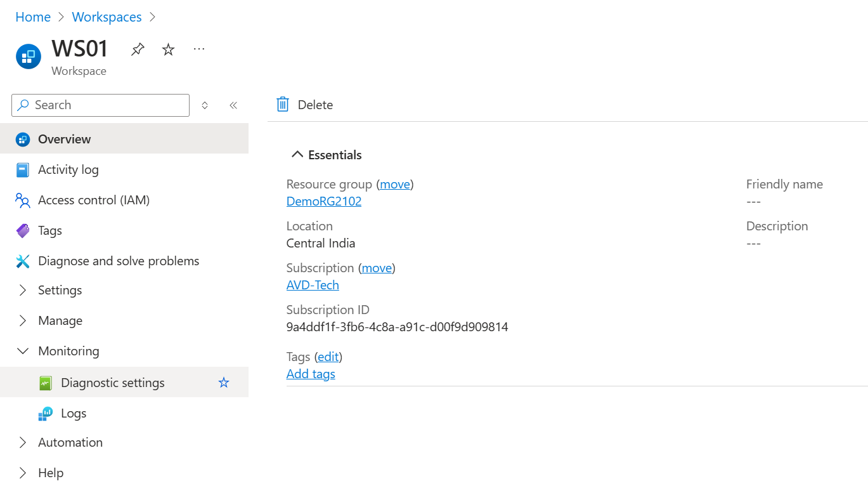Click move link for Resource group
Screen dimensions: 868x493
pyautogui.click(x=395, y=184)
